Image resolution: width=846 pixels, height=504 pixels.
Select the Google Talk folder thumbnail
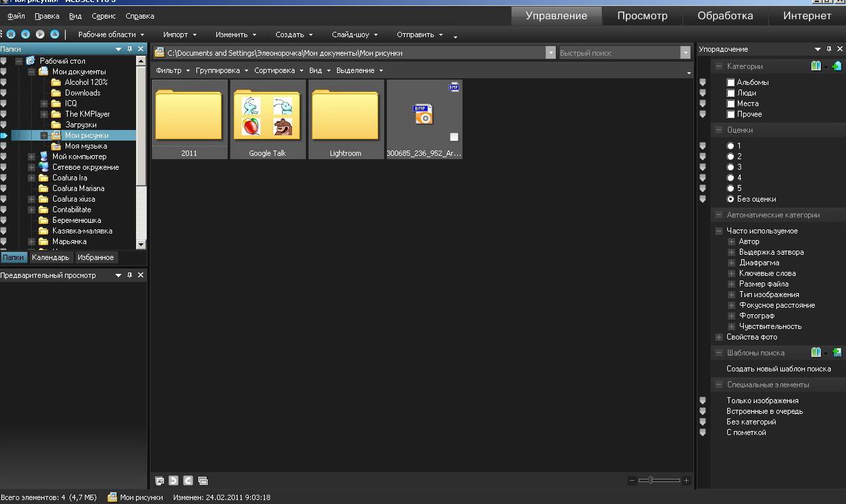(268, 119)
